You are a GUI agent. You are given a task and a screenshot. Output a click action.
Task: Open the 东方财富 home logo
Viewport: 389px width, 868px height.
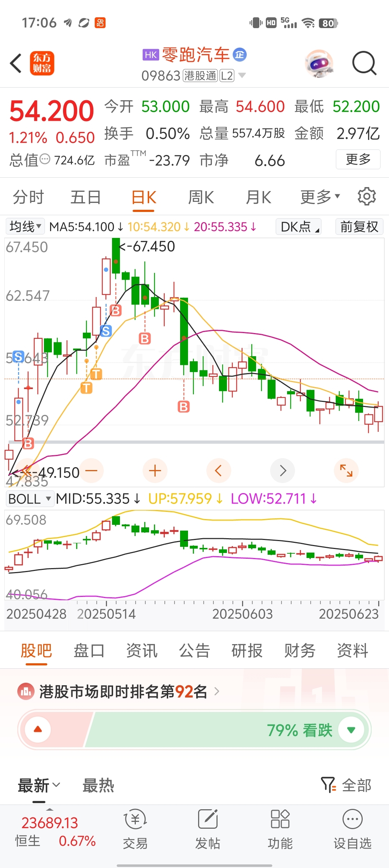(x=42, y=63)
